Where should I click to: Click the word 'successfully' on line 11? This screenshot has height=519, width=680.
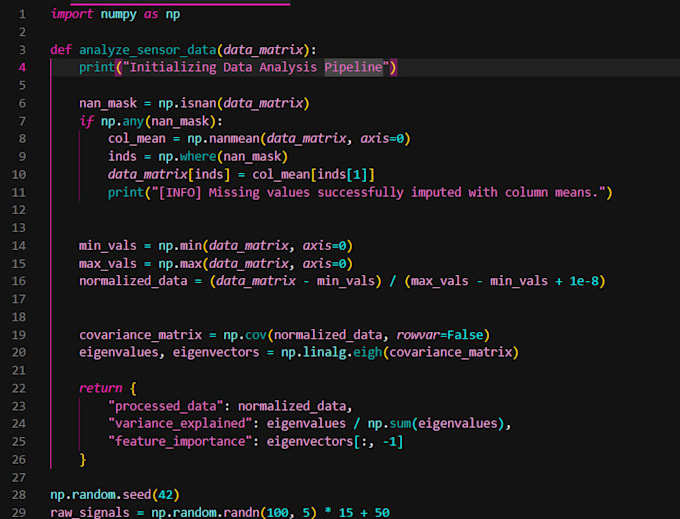coord(360,193)
